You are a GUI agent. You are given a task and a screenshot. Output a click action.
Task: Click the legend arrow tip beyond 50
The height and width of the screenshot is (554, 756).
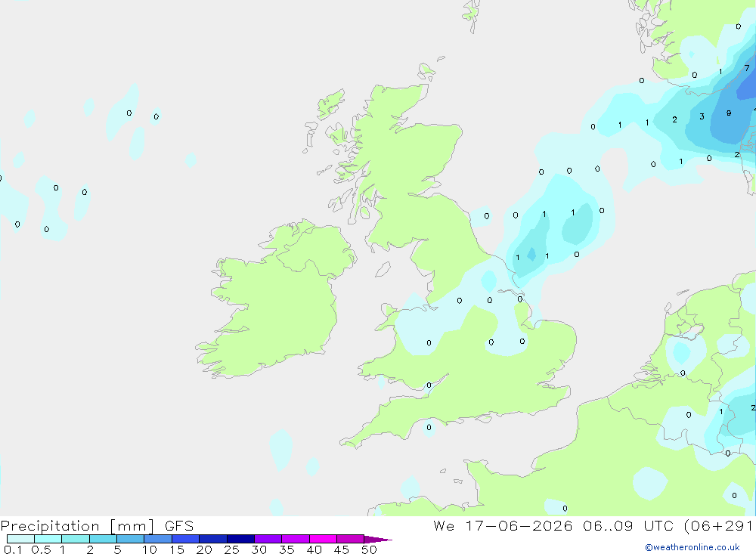point(379,540)
